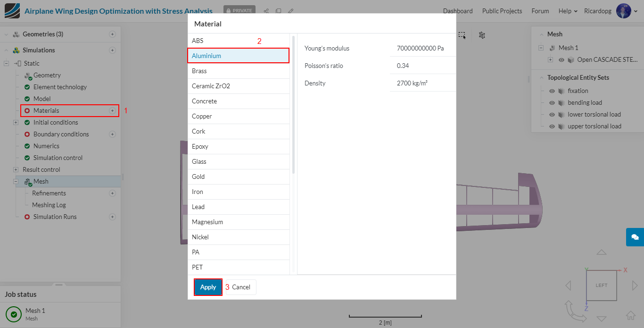Screen dimensions: 644x328
Task: Toggle visibility of upper torsional load
Action: 552,126
